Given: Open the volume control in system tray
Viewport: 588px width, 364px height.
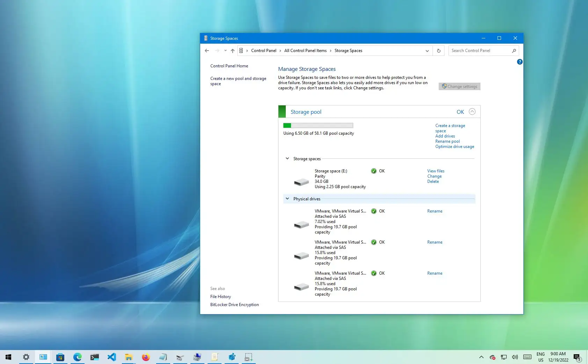Looking at the screenshot, I should point(515,357).
